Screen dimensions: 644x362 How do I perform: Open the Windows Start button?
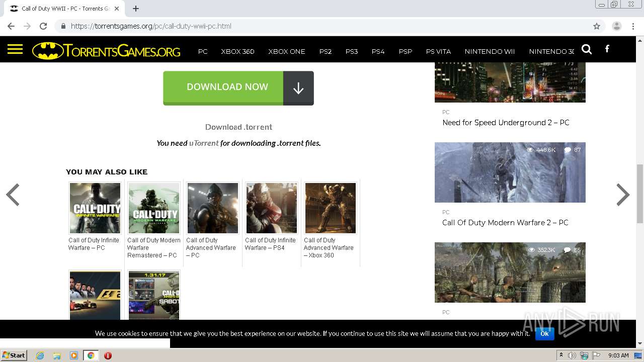[x=14, y=355]
